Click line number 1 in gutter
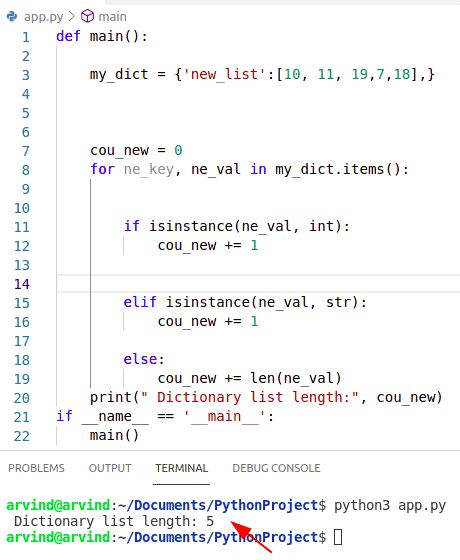The width and height of the screenshot is (460, 560). click(25, 37)
